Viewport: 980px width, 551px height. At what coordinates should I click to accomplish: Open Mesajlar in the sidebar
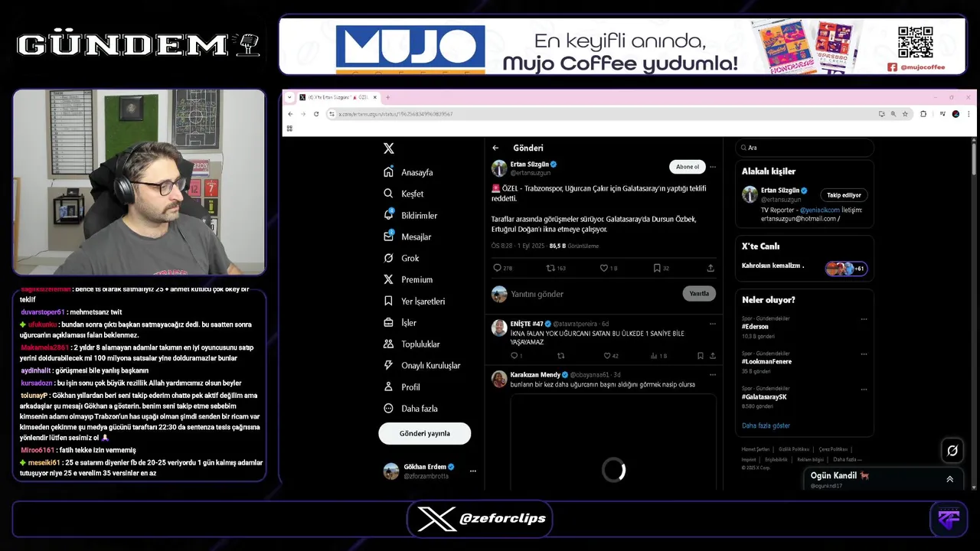coord(407,236)
